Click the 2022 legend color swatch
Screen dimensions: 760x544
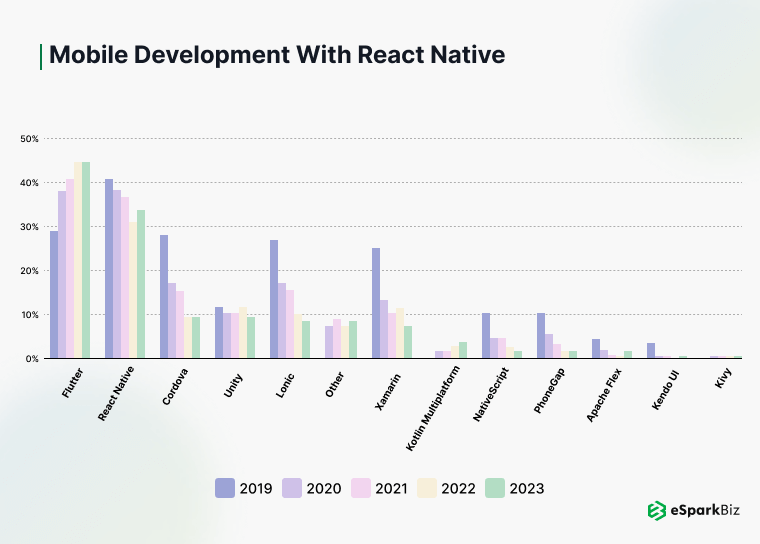427,488
